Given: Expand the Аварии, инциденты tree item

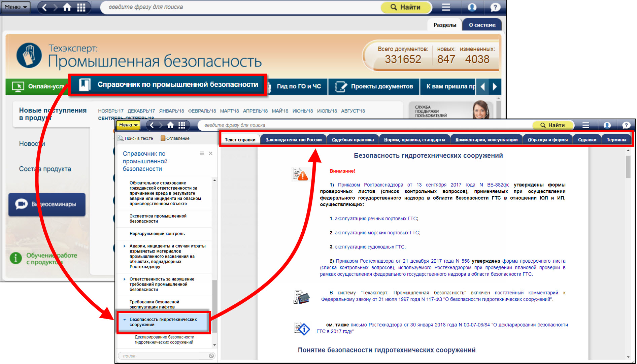Looking at the screenshot, I should [125, 246].
